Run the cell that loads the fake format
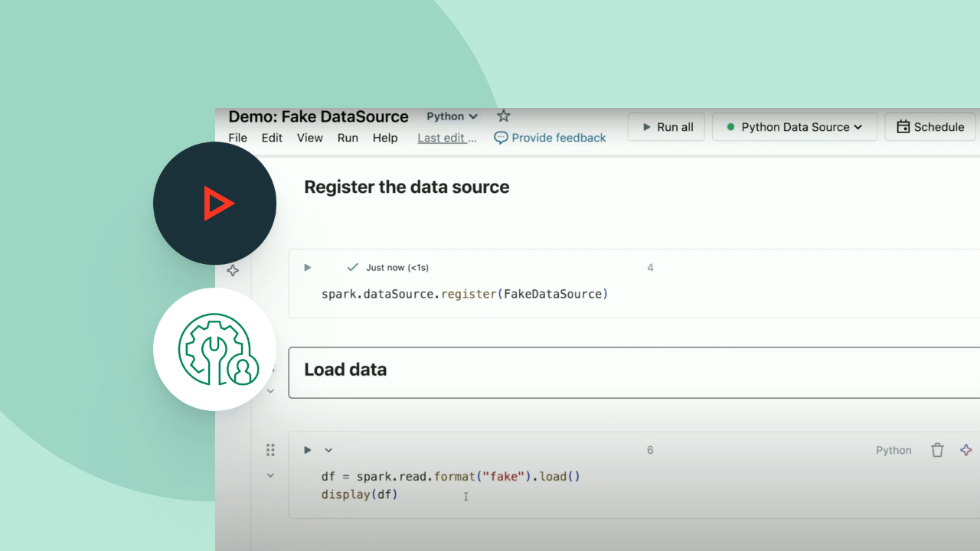Viewport: 980px width, 551px height. click(308, 450)
